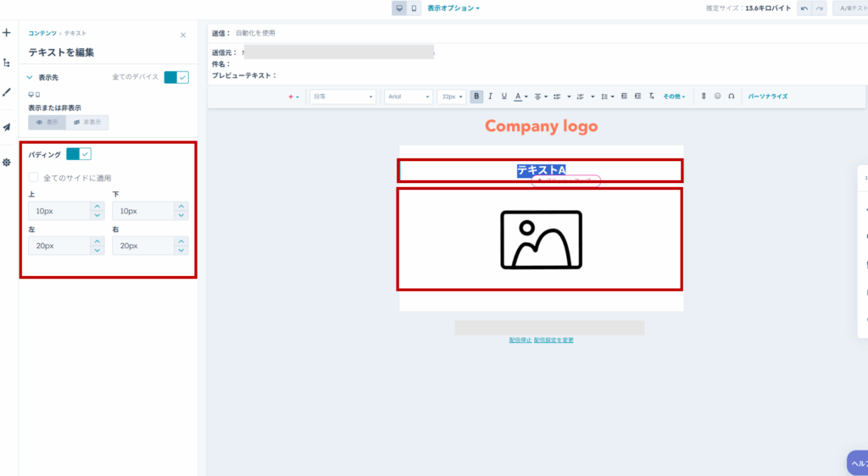Toggle bold formatting in the toolbar
The height and width of the screenshot is (476, 868).
[x=477, y=97]
